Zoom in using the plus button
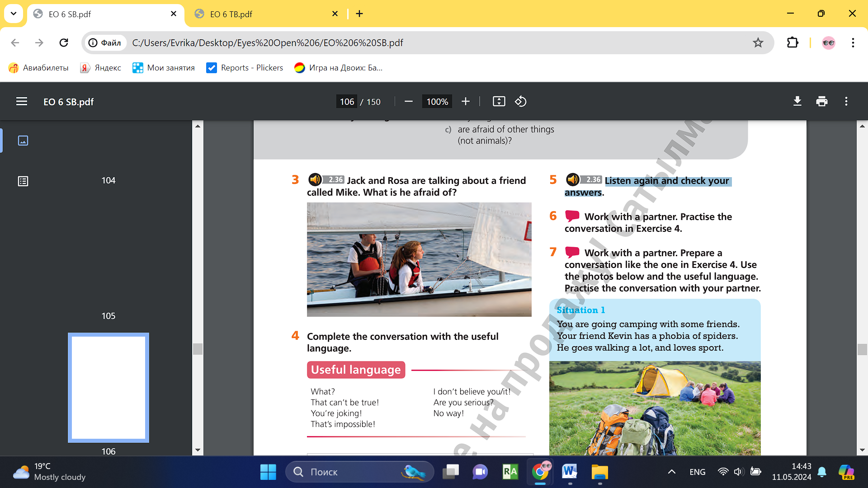Image resolution: width=868 pixels, height=488 pixels. coord(466,102)
